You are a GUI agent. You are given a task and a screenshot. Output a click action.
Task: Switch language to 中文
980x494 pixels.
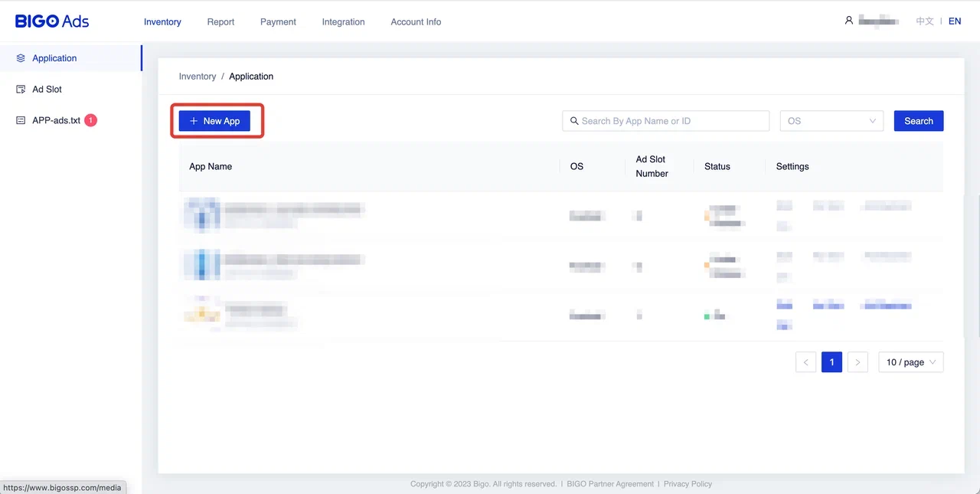tap(925, 21)
